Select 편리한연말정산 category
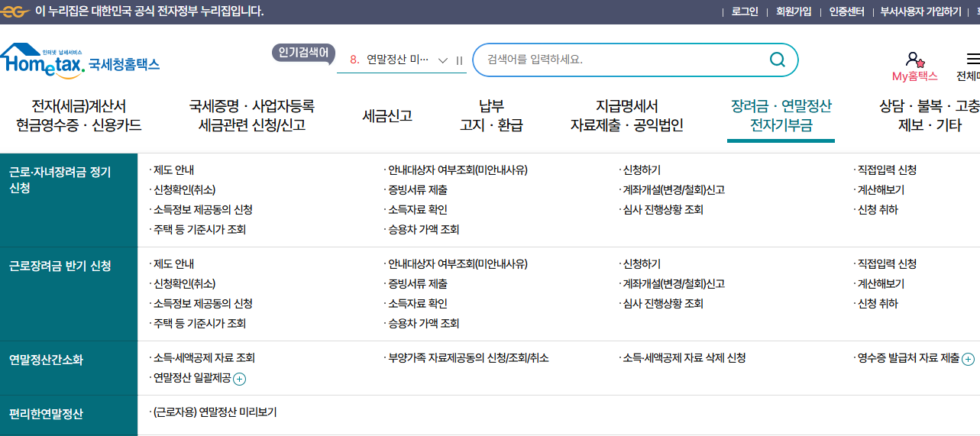Image resolution: width=980 pixels, height=436 pixels. [69, 415]
